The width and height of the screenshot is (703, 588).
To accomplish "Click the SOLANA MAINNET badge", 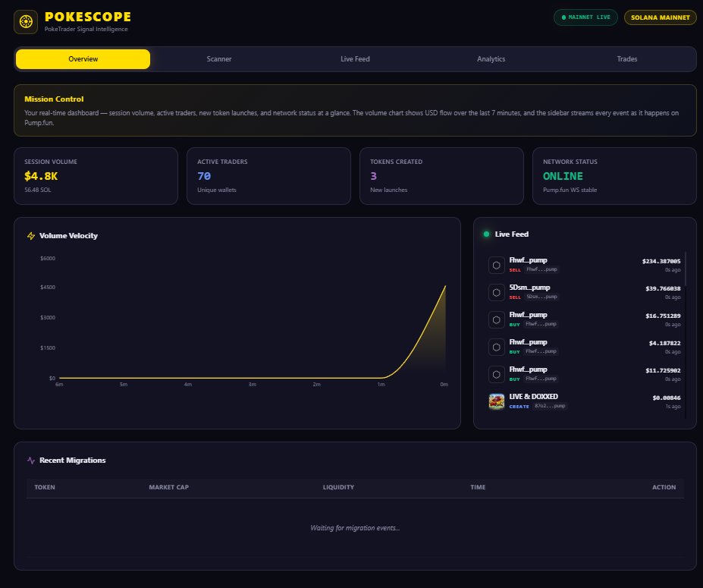I will click(x=660, y=17).
